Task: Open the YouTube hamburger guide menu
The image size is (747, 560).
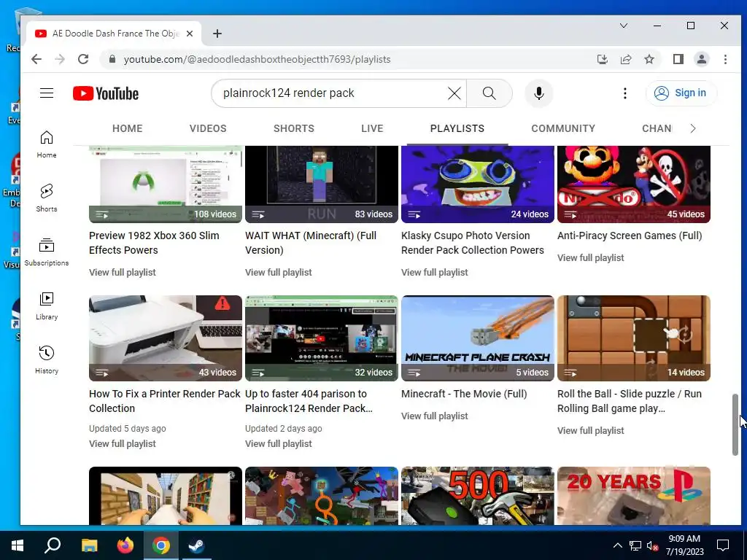Action: (47, 93)
